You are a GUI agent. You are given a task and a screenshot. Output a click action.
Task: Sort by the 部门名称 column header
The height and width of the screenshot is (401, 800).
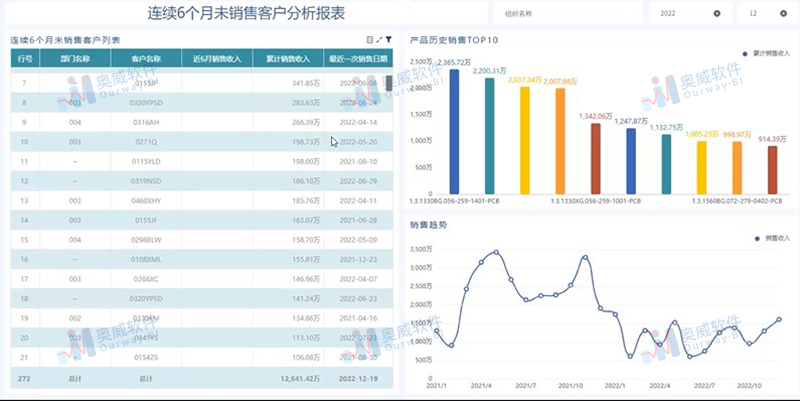75,59
